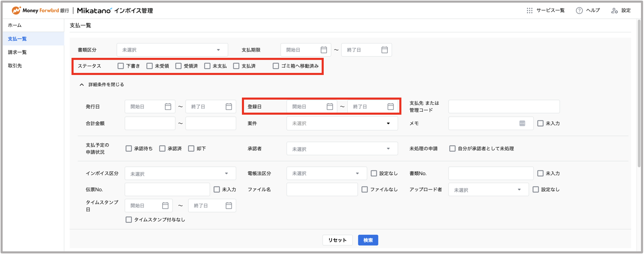The image size is (644, 254).
Task: Click the 書類No. input field
Action: [491, 174]
